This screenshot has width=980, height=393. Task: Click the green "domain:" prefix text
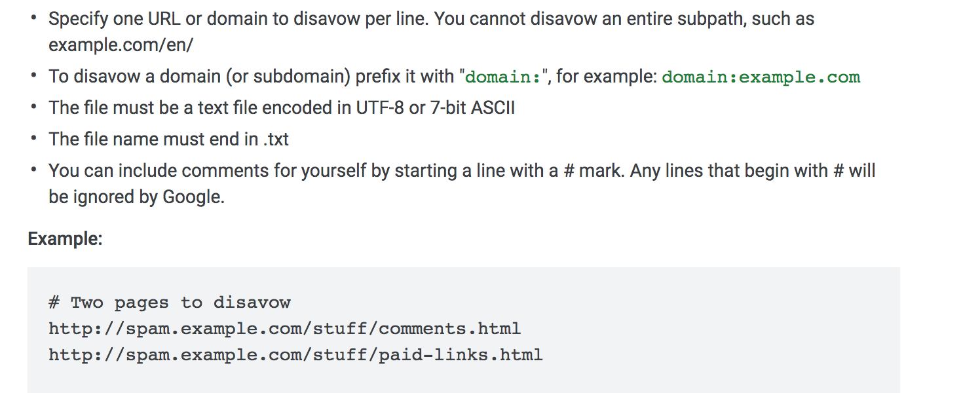[x=503, y=77]
